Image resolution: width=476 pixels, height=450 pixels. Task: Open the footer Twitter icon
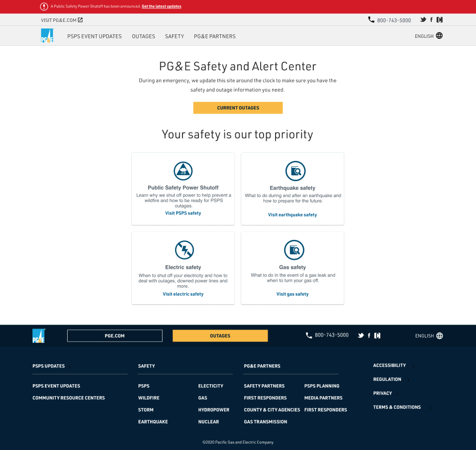pyautogui.click(x=361, y=336)
